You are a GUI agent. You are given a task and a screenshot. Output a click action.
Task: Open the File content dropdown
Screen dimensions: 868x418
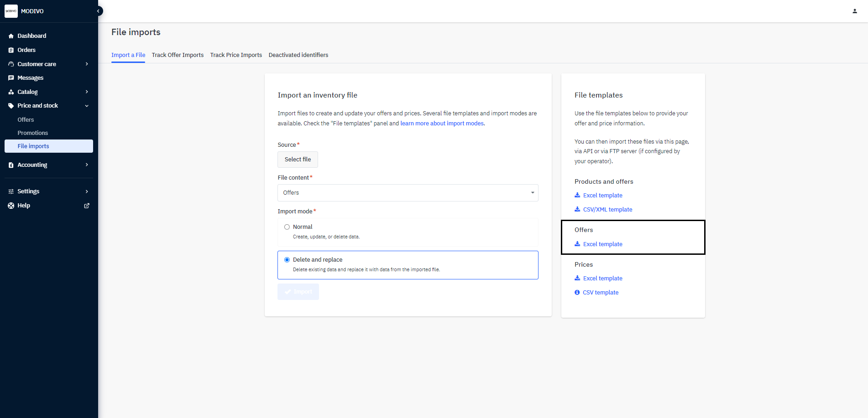[x=408, y=193]
